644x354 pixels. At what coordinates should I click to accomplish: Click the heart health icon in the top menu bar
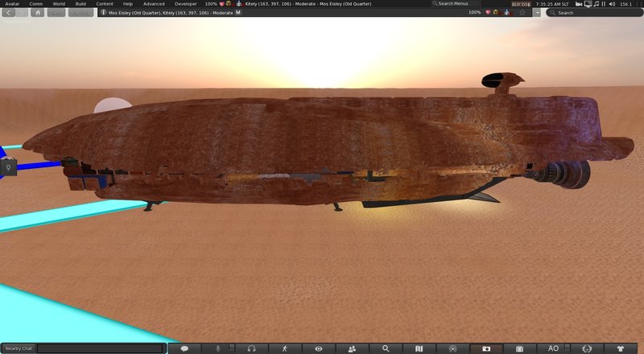(222, 4)
